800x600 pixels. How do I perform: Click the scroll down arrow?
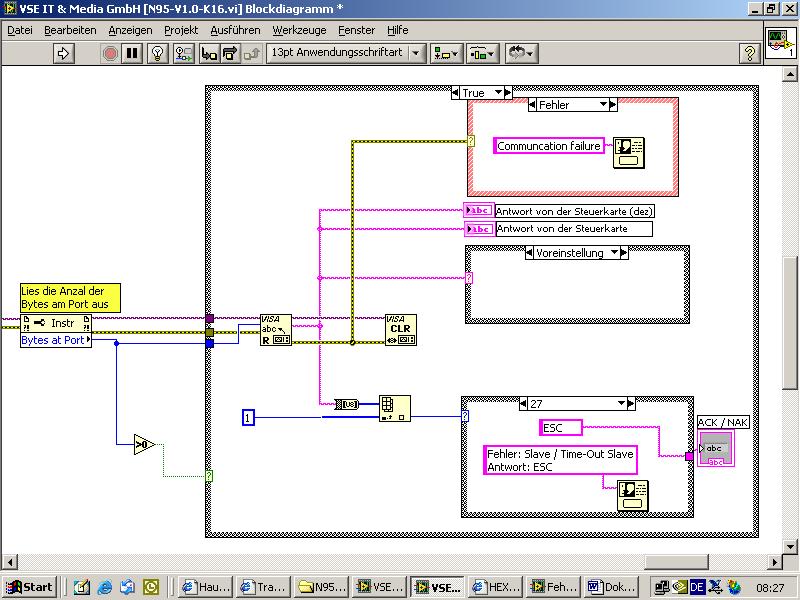(x=790, y=545)
